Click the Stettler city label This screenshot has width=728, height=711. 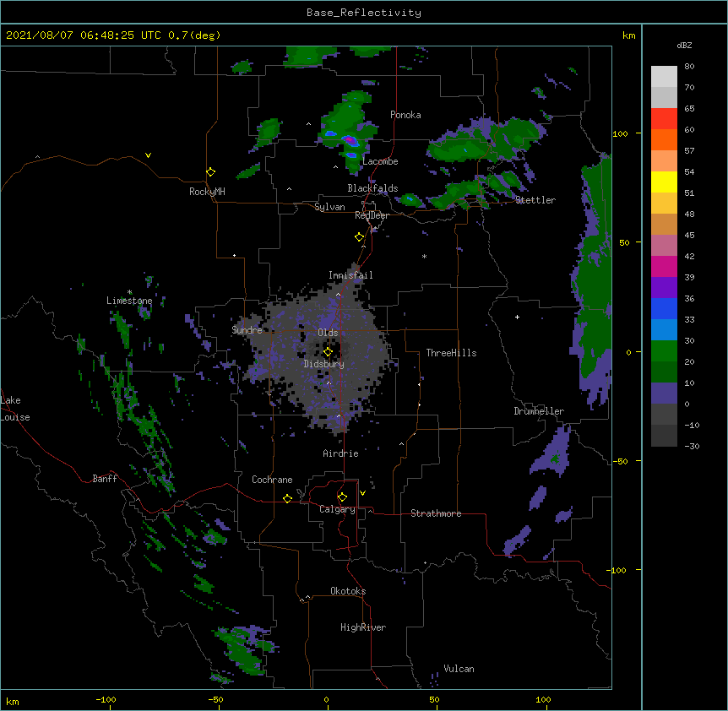tap(535, 200)
